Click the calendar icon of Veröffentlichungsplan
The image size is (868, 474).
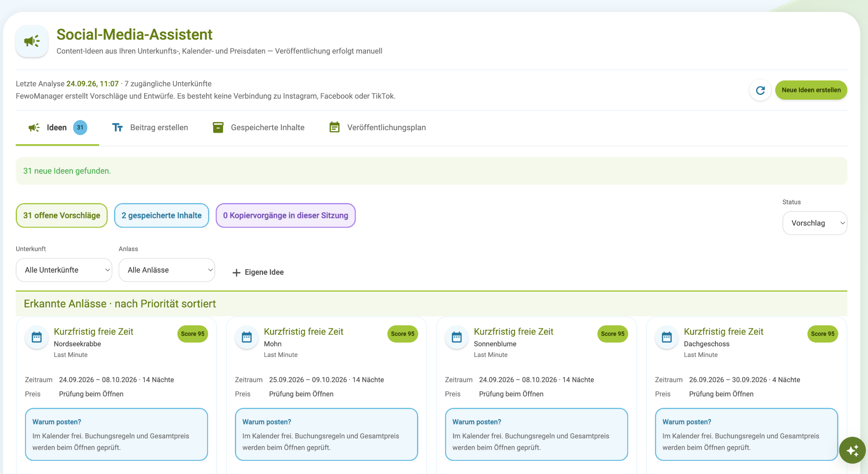[x=334, y=128]
